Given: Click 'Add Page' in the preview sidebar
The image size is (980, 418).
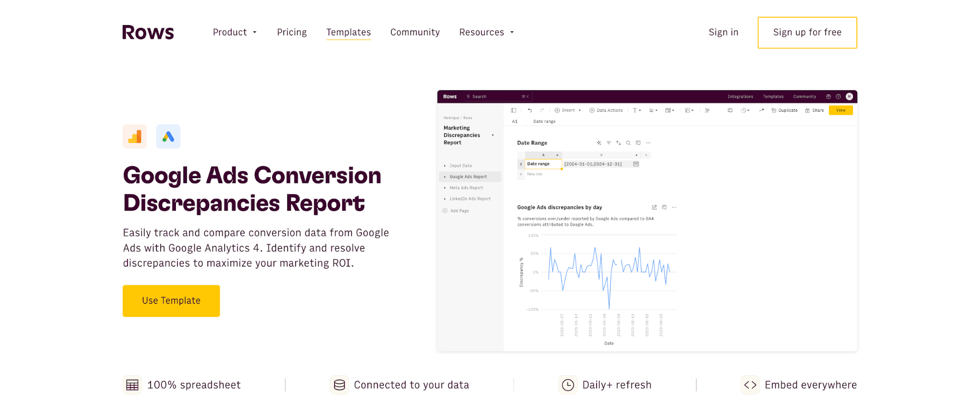Looking at the screenshot, I should 456,211.
